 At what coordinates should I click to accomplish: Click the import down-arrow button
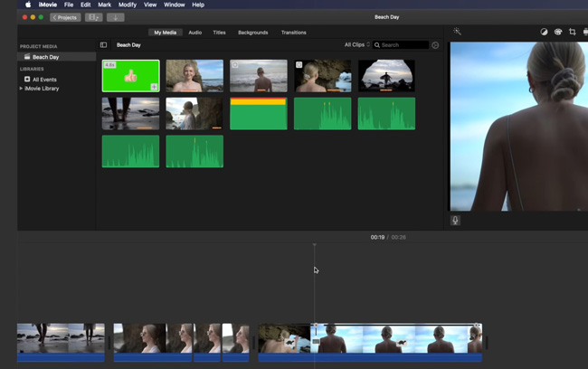116,17
